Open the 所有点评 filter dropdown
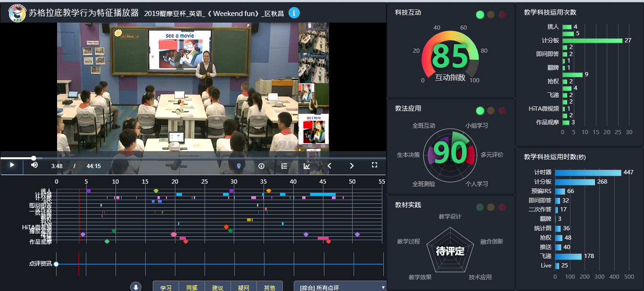Screen dimensions: 644x291 click(339, 287)
